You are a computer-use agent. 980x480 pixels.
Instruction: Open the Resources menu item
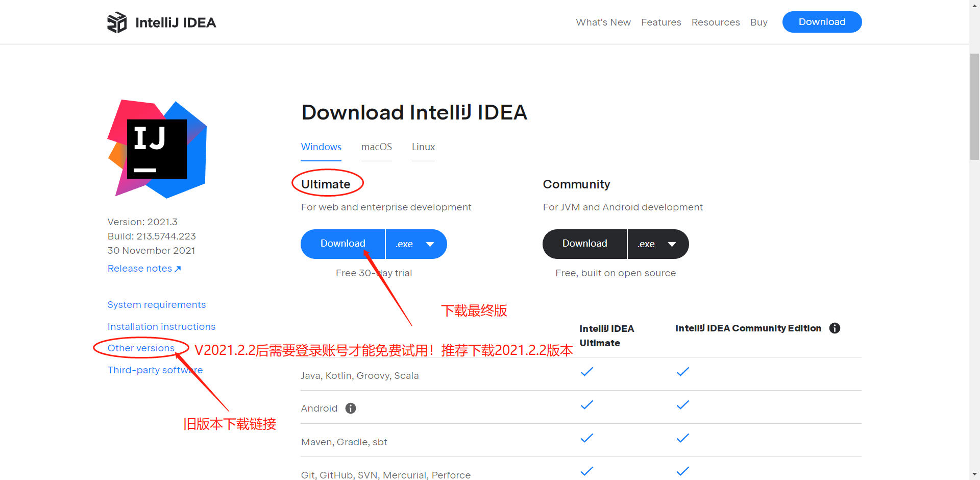click(716, 22)
